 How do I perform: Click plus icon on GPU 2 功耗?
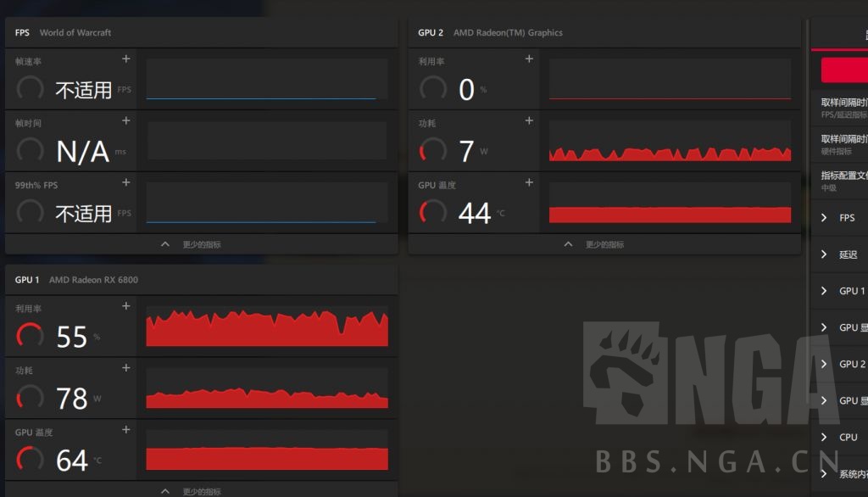pos(529,121)
